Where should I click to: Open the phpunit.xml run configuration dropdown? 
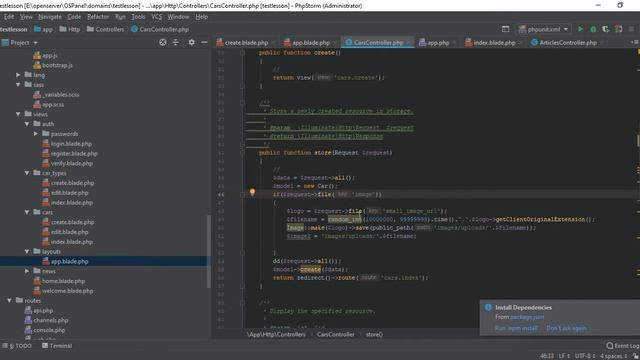(543, 29)
